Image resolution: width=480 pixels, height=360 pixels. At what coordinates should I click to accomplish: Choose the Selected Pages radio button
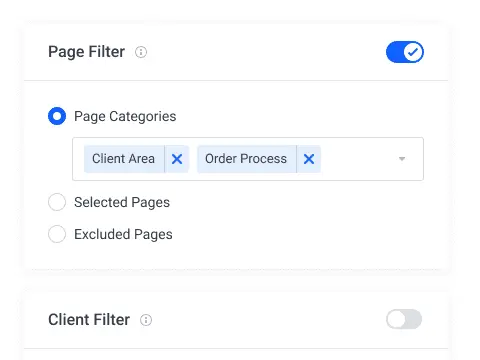(x=57, y=202)
